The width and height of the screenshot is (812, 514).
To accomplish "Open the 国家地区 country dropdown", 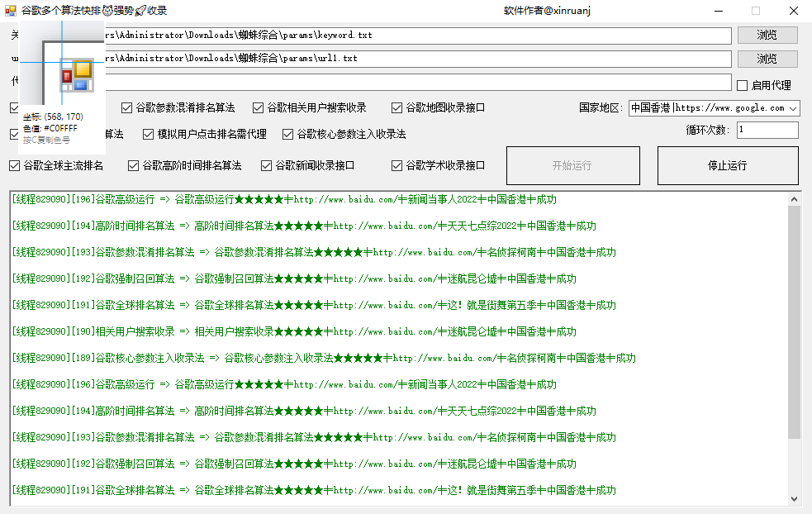I will point(715,108).
